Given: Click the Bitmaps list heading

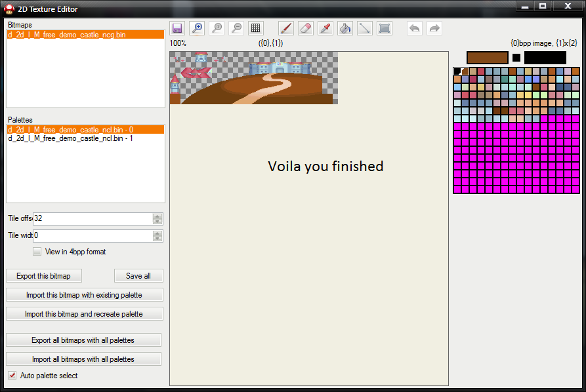Looking at the screenshot, I should pos(20,25).
